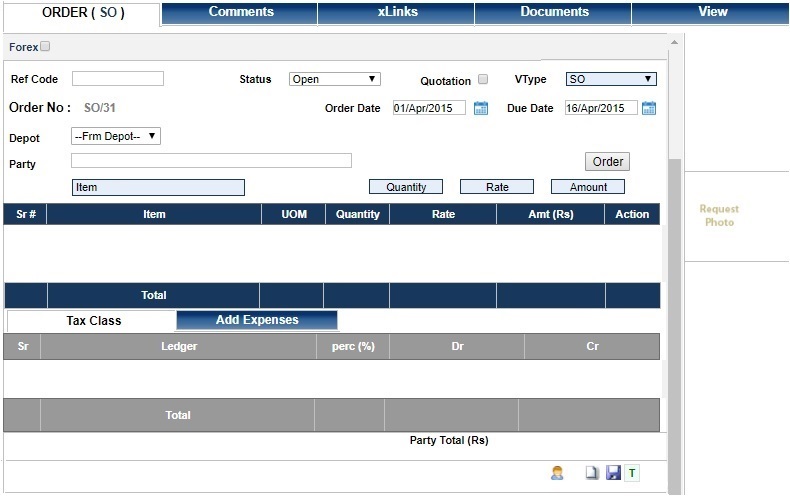Click the Action column header
The width and height of the screenshot is (790, 496).
click(x=632, y=214)
